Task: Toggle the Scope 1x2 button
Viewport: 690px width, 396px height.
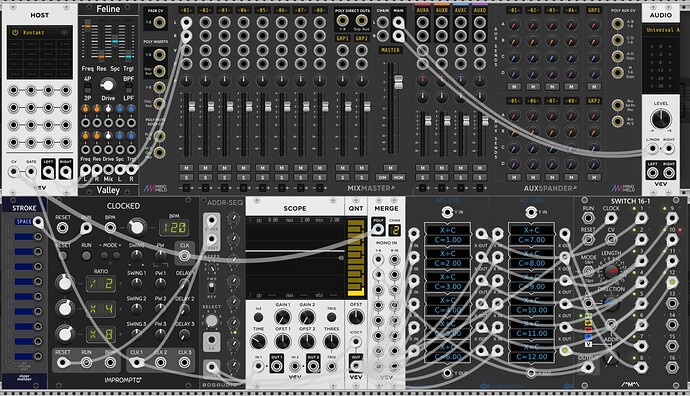Action: [259, 317]
